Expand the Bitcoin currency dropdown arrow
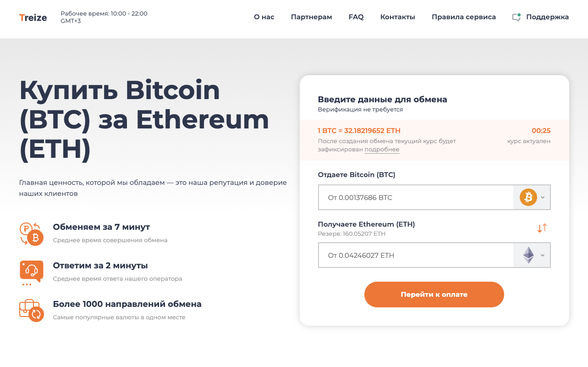 [x=543, y=197]
